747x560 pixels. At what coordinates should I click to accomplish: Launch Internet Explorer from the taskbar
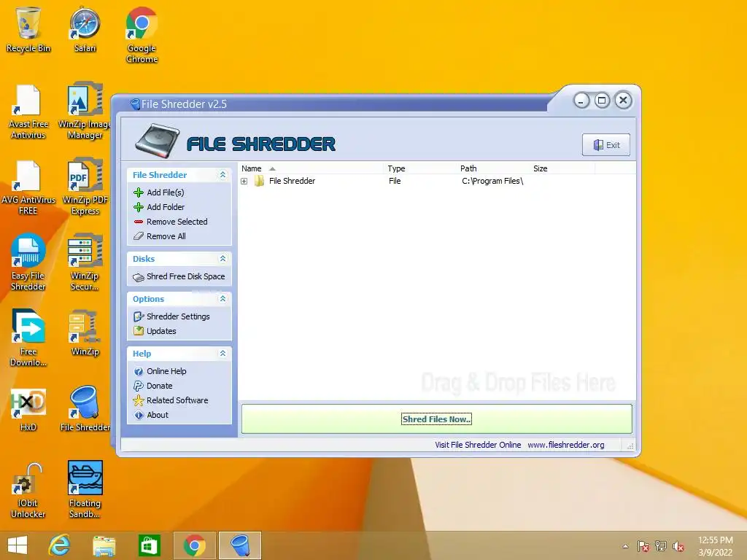click(60, 545)
